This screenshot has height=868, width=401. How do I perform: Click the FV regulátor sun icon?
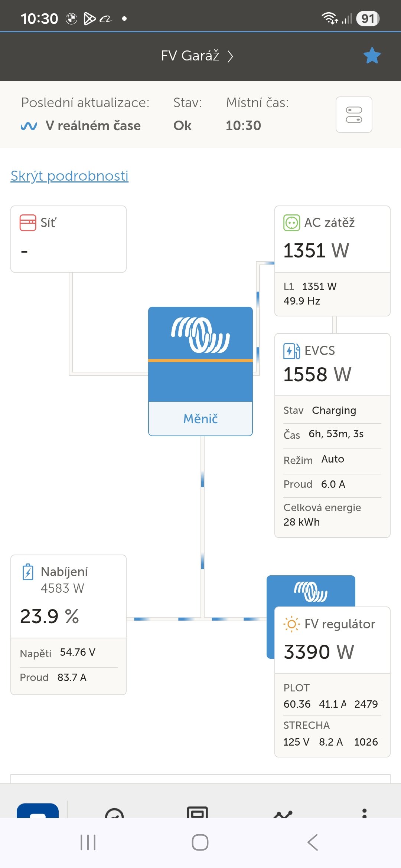click(291, 624)
